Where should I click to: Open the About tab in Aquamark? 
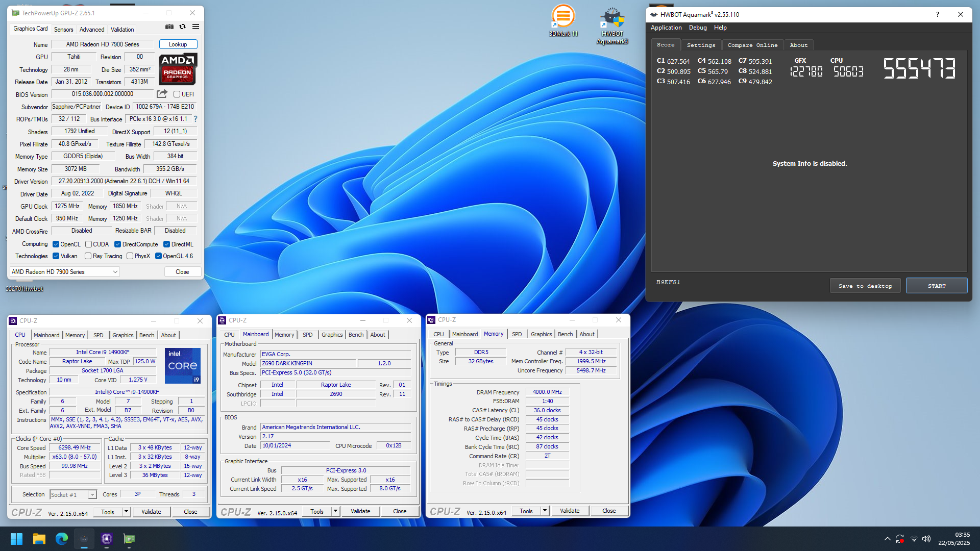[x=799, y=45]
